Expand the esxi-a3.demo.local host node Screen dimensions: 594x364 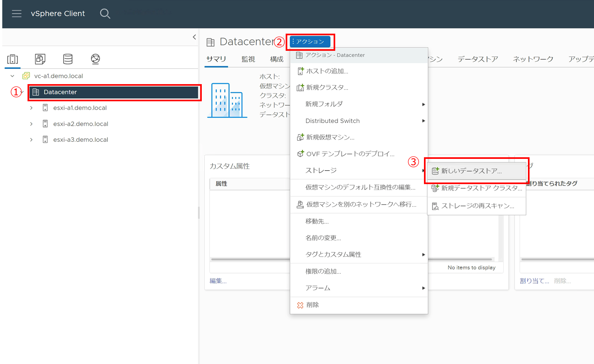click(x=31, y=140)
